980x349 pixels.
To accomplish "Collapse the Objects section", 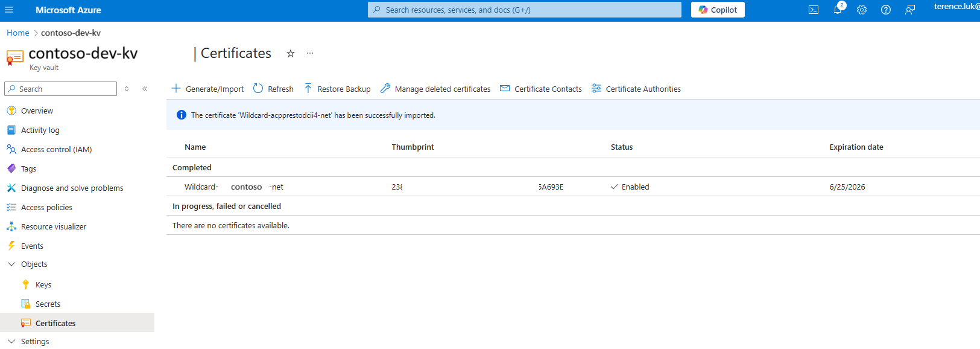I will click(x=11, y=264).
